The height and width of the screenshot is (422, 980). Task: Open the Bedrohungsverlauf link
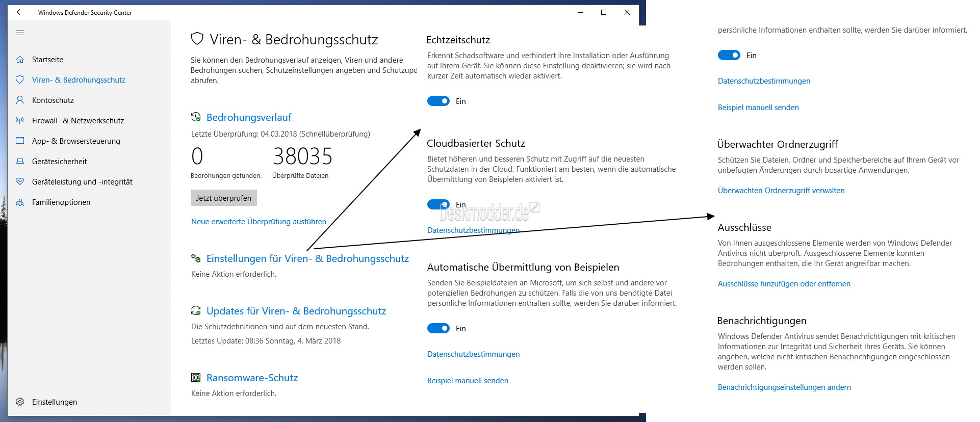249,117
